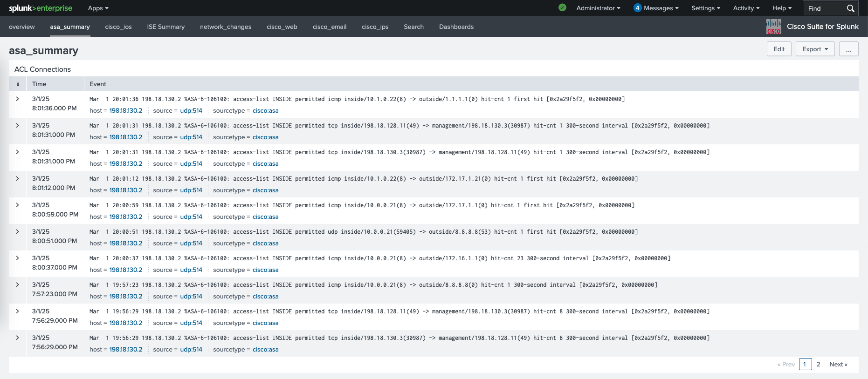Screen dimensions: 868x379
Task: Go to page 2 of results
Action: [818, 365]
